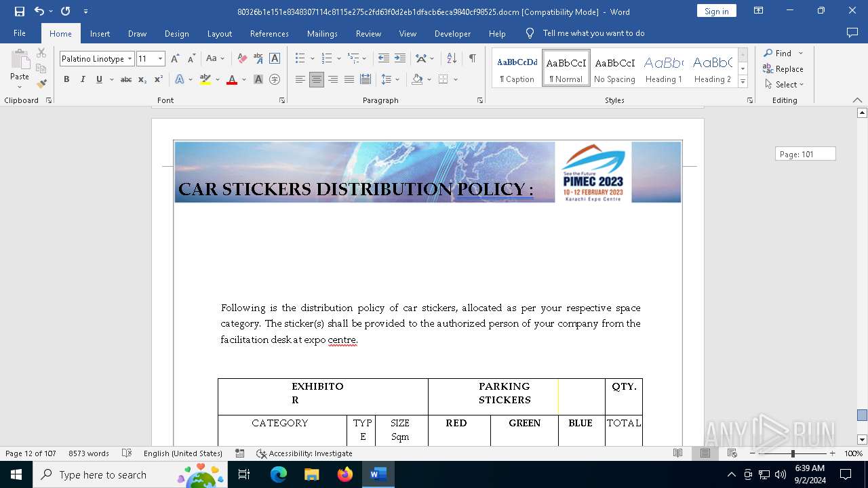Click the Copy icon in Clipboard group
Screen dimensions: 868x488
click(41, 68)
